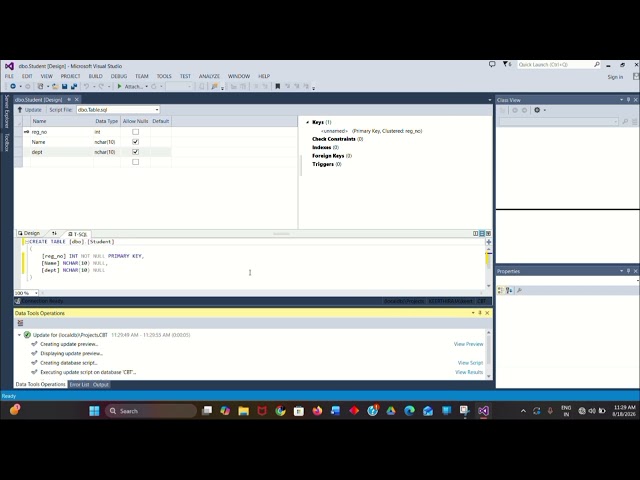640x480 pixels.
Task: Click the Quick Launch search magnifier
Action: 596,64
